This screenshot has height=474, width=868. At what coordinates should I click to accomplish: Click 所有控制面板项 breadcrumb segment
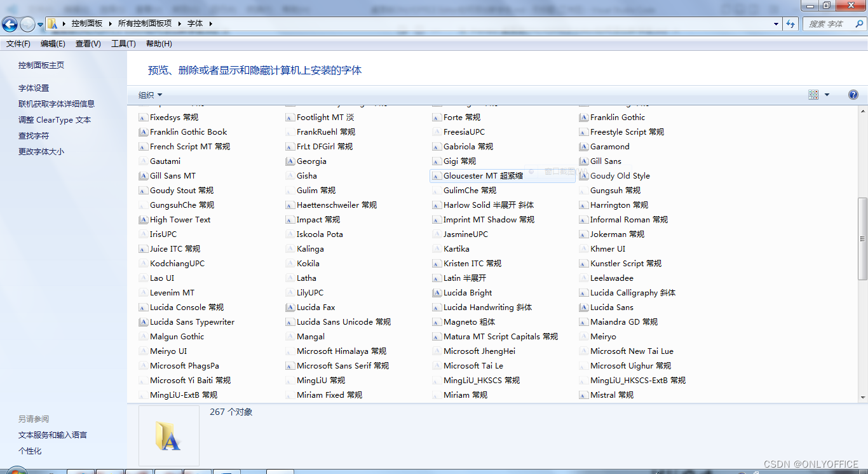click(145, 24)
